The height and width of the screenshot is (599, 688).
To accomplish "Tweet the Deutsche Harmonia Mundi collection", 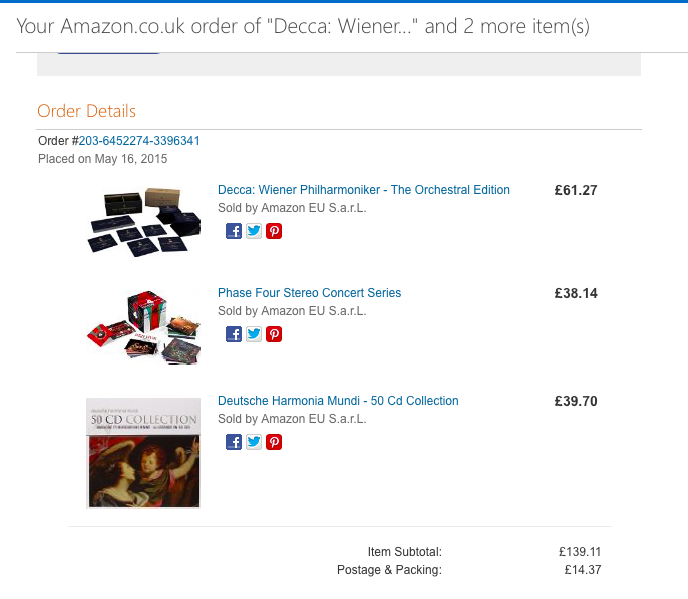I will (254, 442).
